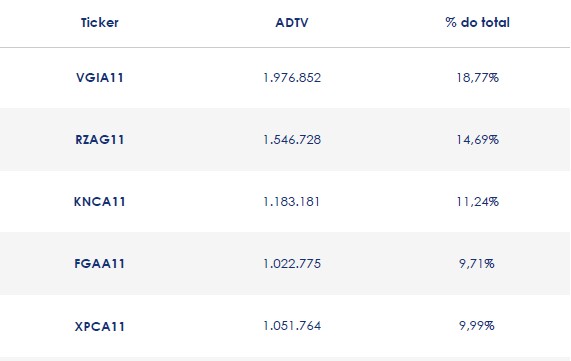The height and width of the screenshot is (361, 571).
Task: Click the 11,24% percentage cell
Action: coord(477,201)
